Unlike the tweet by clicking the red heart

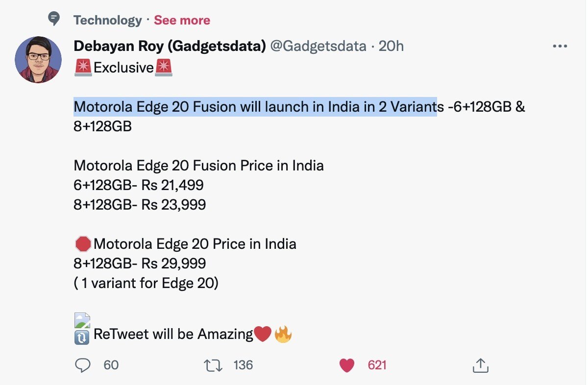pyautogui.click(x=346, y=365)
